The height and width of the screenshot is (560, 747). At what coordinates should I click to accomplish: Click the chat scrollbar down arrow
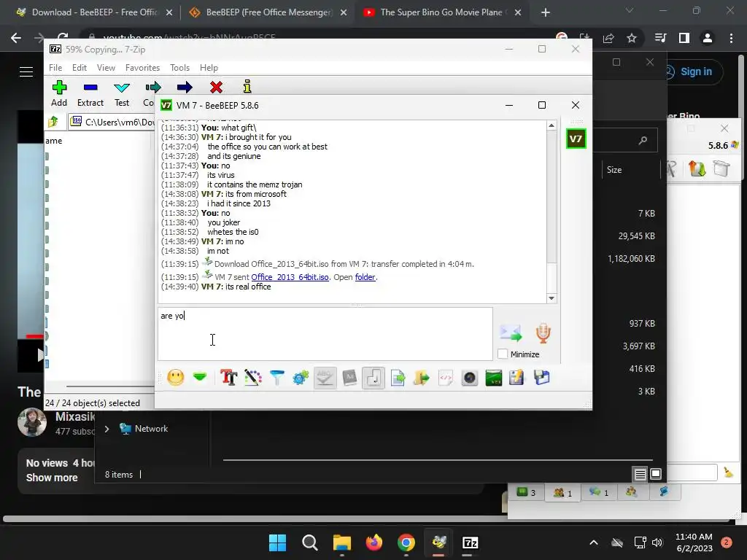click(x=551, y=298)
